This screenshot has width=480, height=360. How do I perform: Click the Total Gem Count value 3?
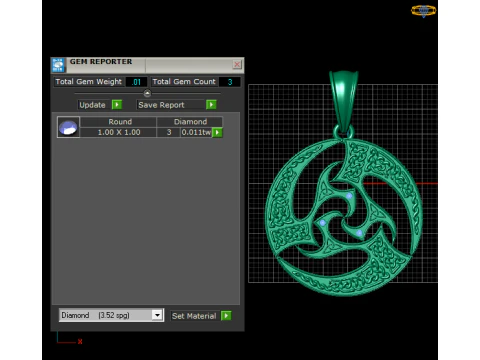[230, 82]
